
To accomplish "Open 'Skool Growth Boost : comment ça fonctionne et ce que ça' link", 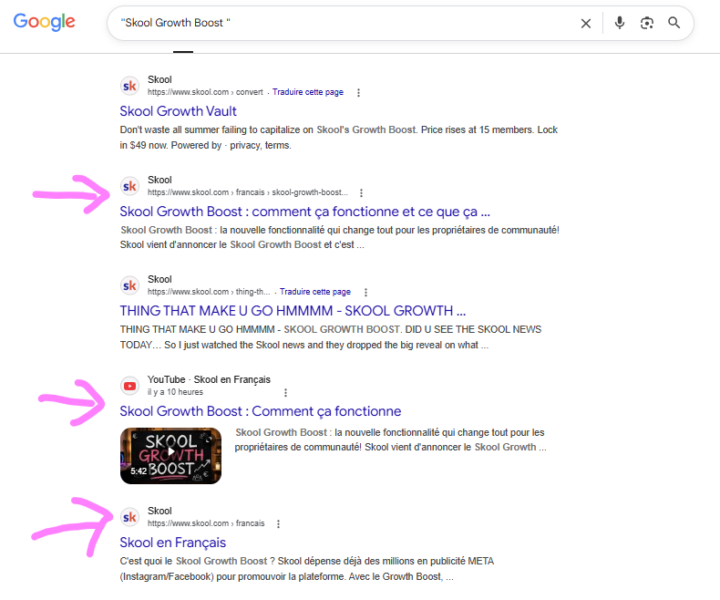I will 305,212.
